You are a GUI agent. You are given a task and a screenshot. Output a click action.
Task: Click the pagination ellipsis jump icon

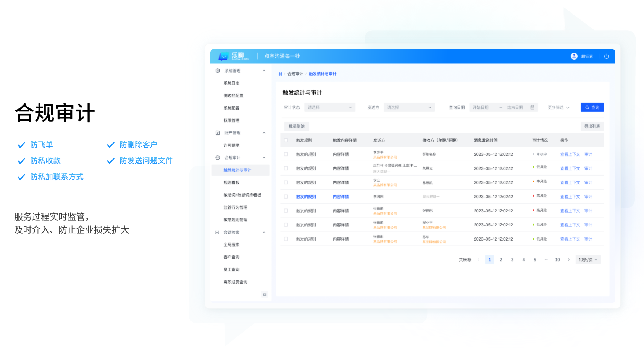(x=546, y=260)
